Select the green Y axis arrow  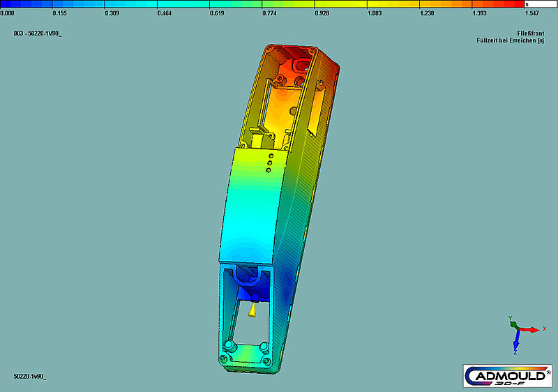pyautogui.click(x=511, y=319)
